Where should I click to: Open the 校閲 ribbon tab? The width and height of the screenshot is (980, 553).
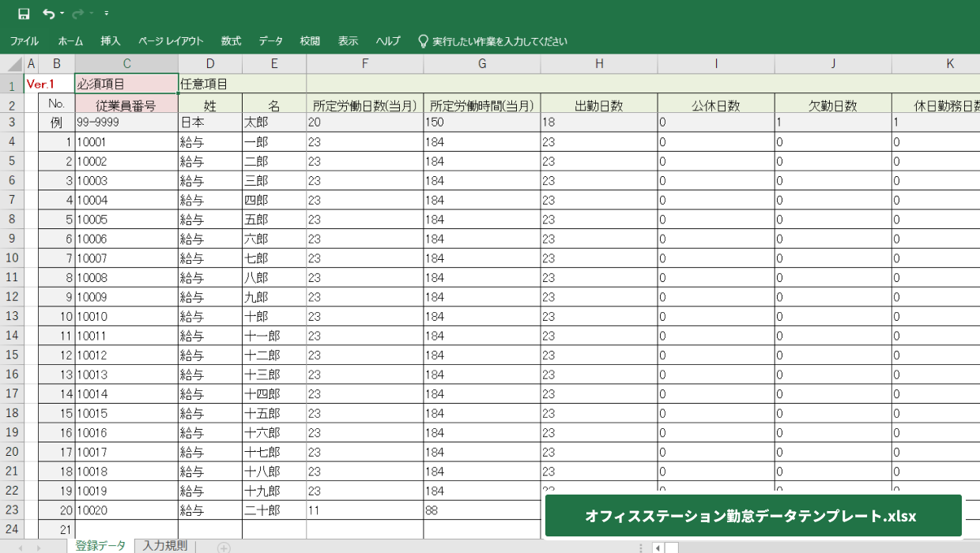[310, 41]
